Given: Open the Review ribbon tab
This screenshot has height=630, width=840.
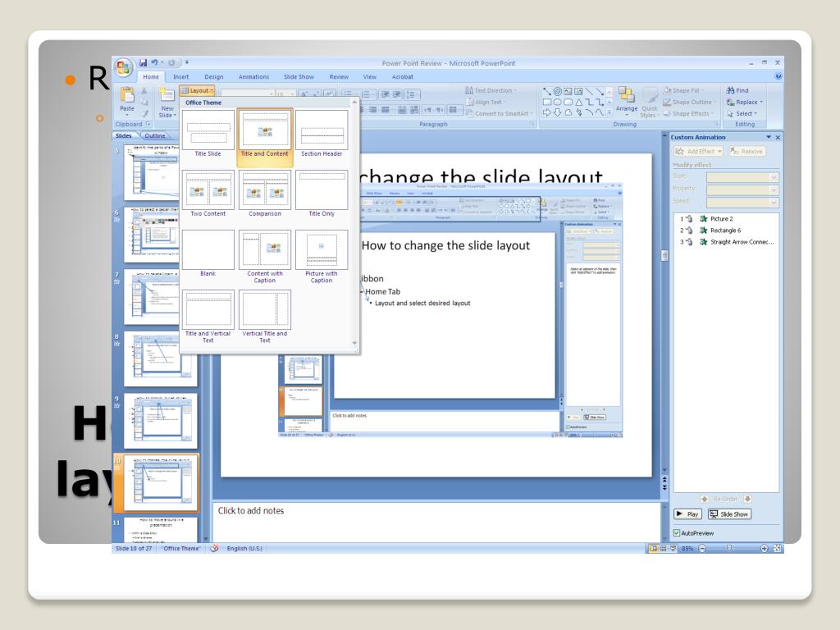Looking at the screenshot, I should pyautogui.click(x=339, y=76).
